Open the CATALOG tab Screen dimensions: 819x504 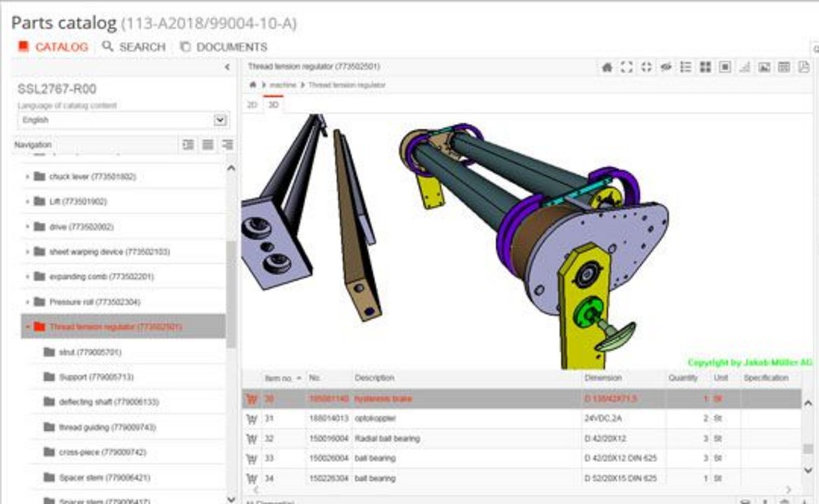[x=53, y=47]
